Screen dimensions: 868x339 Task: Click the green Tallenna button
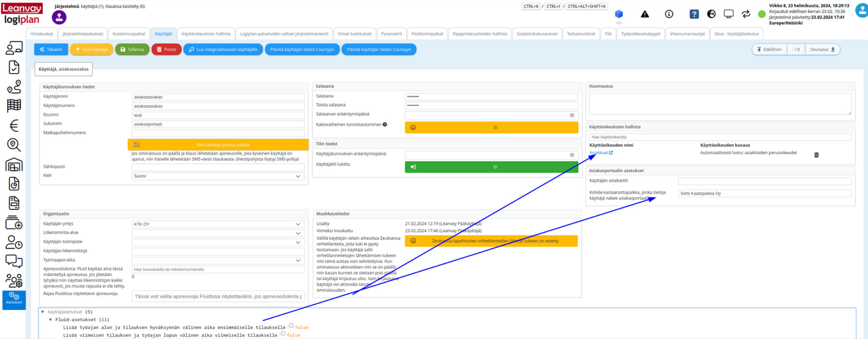(x=132, y=49)
